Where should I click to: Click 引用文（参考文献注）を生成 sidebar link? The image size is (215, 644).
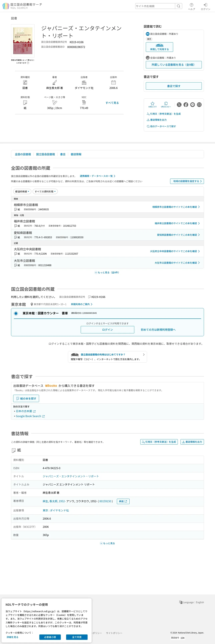(164, 114)
